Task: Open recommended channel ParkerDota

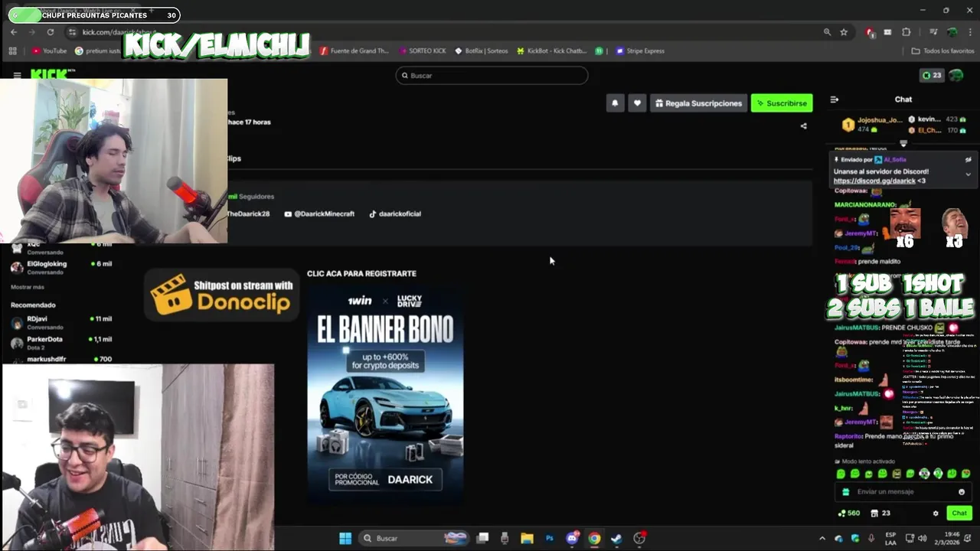Action: point(61,342)
